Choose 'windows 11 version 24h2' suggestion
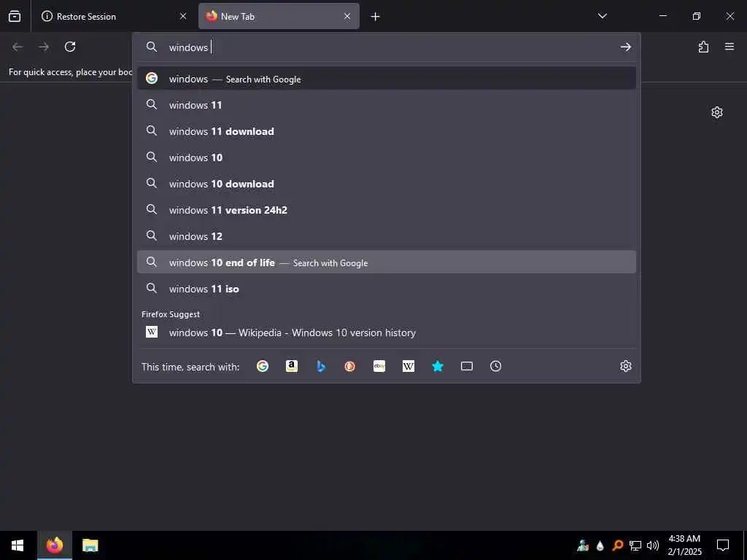Image resolution: width=747 pixels, height=560 pixels. click(387, 209)
